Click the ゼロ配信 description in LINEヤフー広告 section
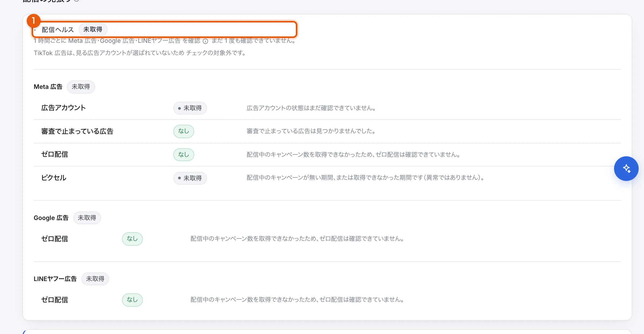644x334 pixels. point(297,300)
